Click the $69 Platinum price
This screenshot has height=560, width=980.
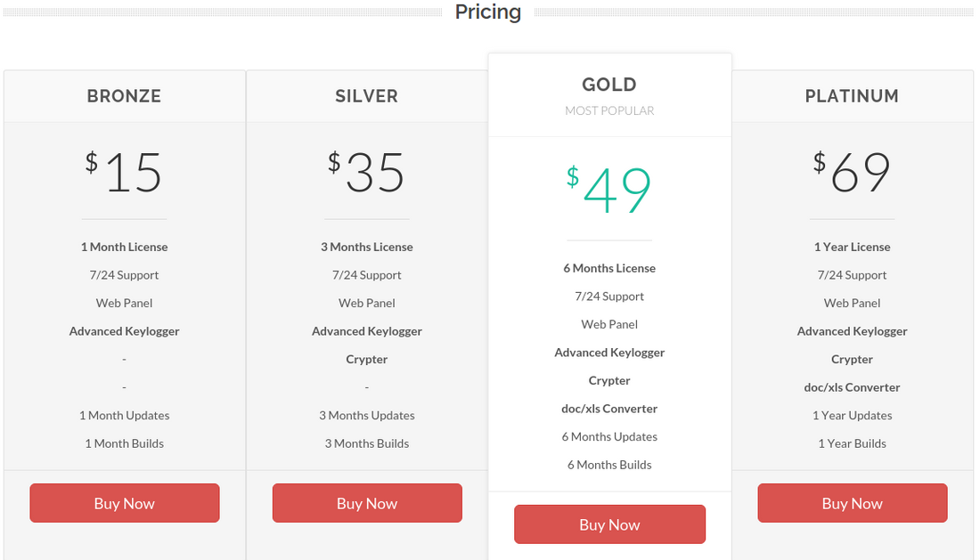point(853,172)
